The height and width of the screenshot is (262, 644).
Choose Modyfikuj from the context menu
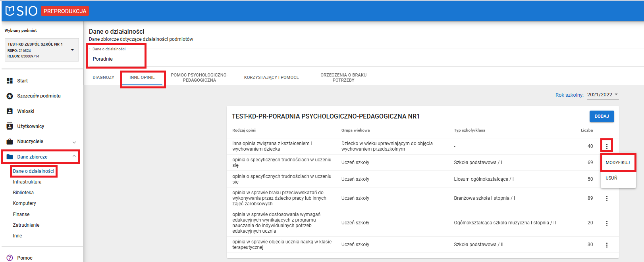tap(618, 163)
